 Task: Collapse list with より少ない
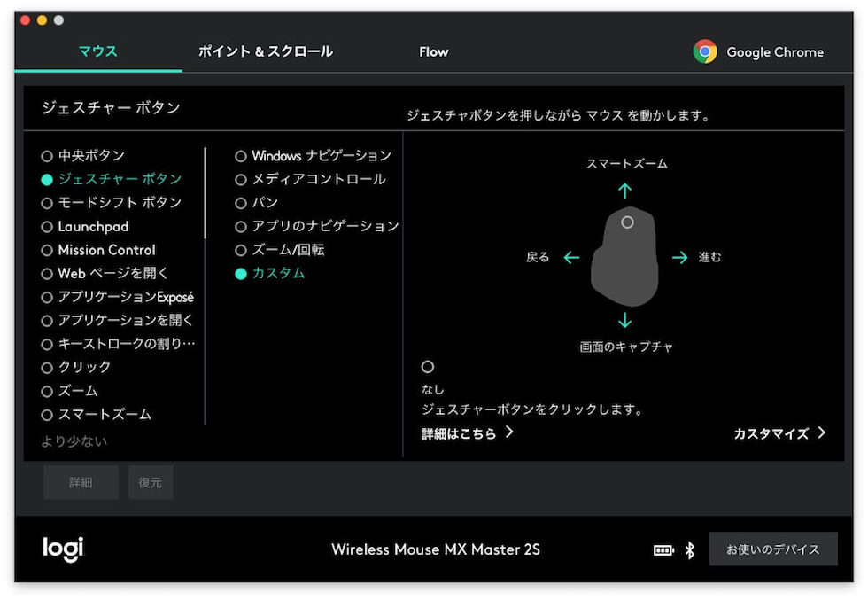(74, 441)
